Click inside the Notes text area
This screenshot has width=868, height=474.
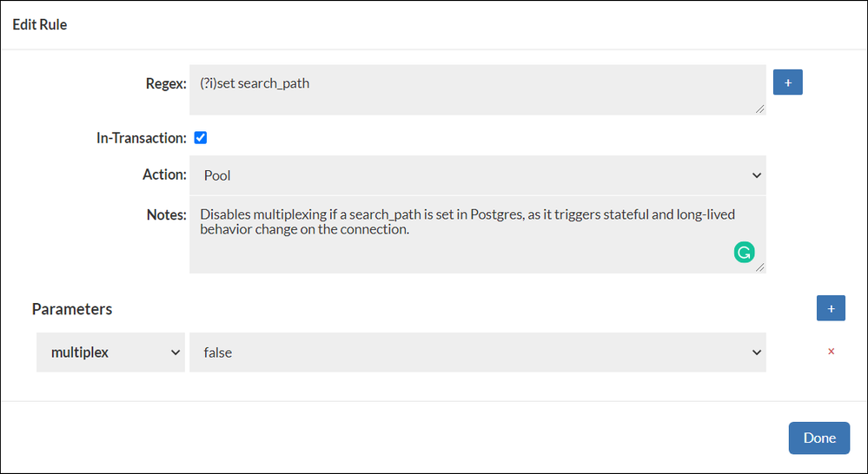tap(478, 234)
